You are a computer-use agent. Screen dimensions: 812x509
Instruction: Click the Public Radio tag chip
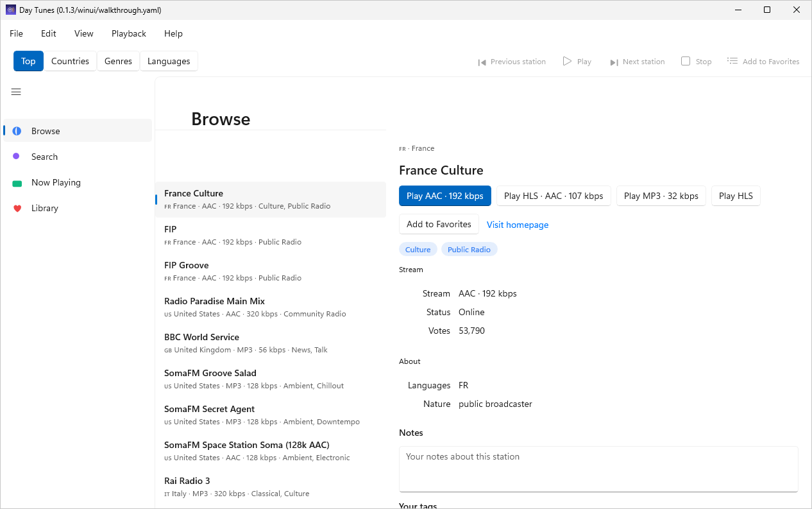469,250
